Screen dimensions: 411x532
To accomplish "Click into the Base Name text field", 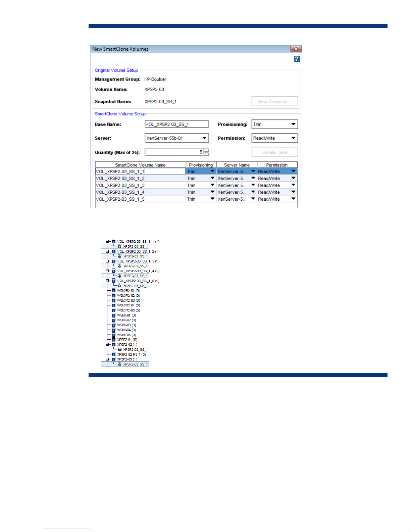I will (x=176, y=124).
